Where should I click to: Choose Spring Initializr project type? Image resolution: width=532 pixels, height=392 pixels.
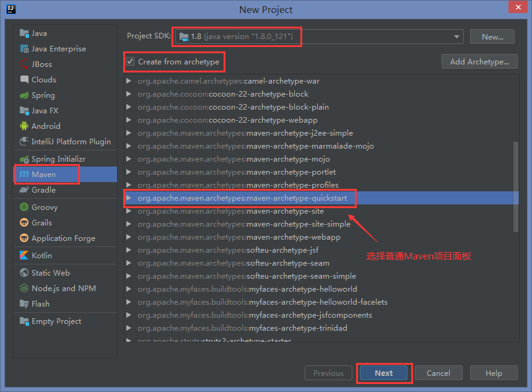pyautogui.click(x=58, y=159)
